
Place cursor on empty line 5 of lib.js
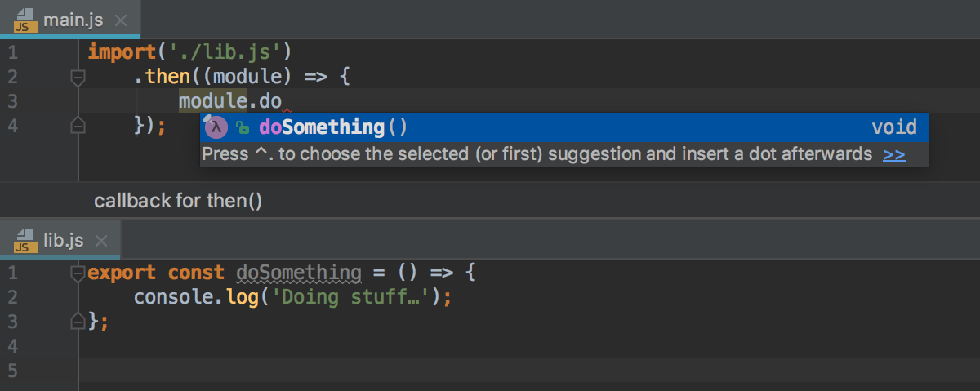pyautogui.click(x=327, y=370)
